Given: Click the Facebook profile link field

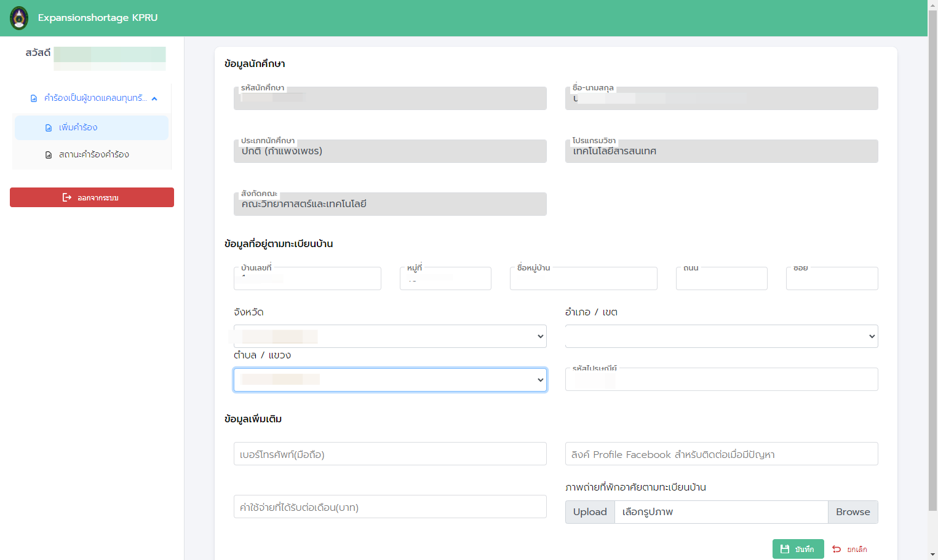Looking at the screenshot, I should tap(721, 454).
